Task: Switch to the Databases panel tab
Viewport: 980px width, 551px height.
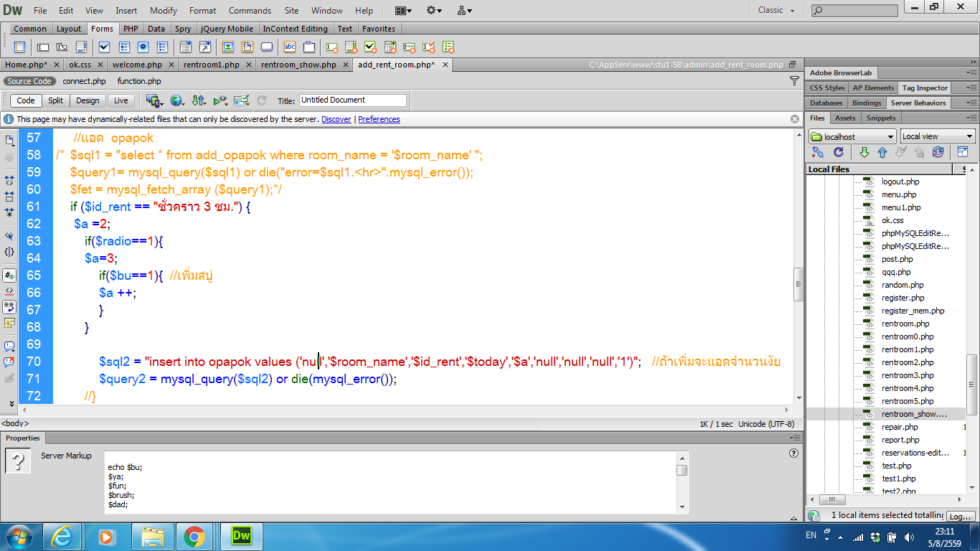Action: tap(826, 103)
